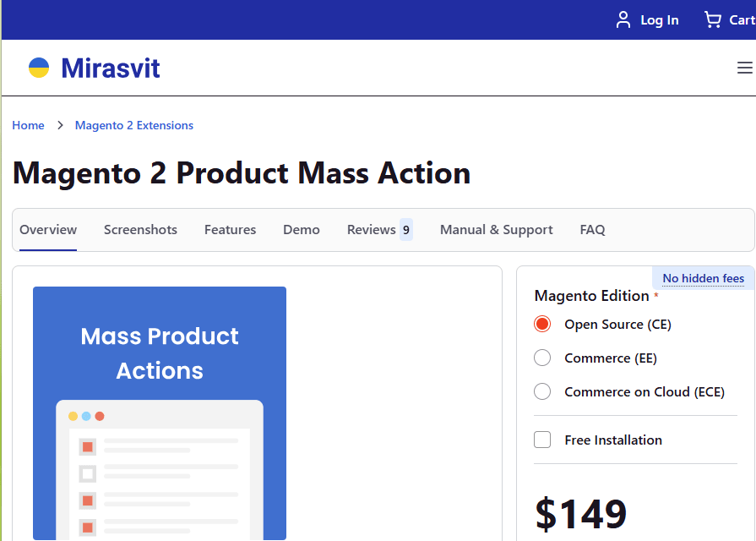756x541 pixels.
Task: Click the user account icon
Action: click(623, 19)
